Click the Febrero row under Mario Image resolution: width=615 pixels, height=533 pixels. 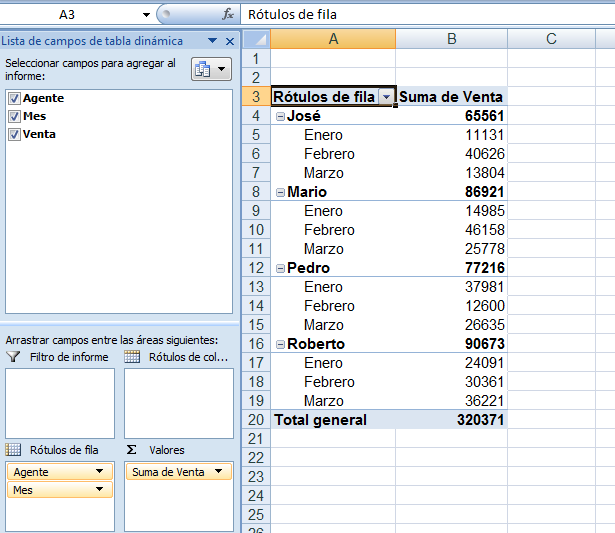coord(333,230)
